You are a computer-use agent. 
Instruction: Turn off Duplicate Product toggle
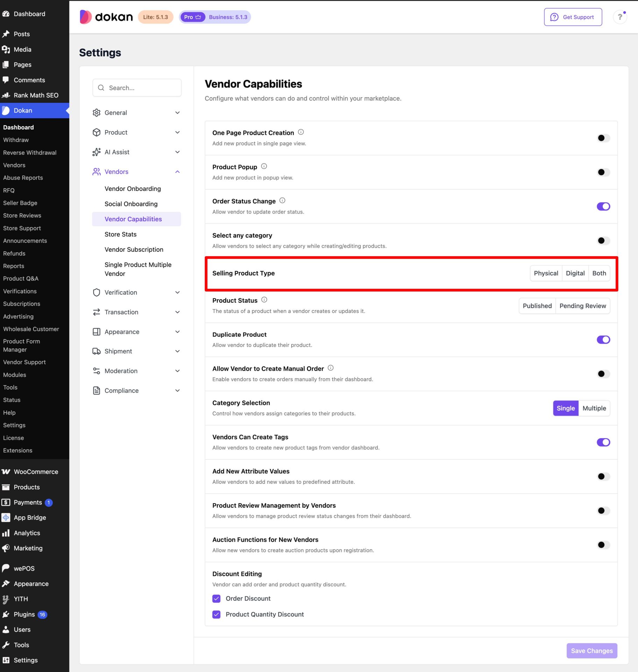[x=603, y=339]
